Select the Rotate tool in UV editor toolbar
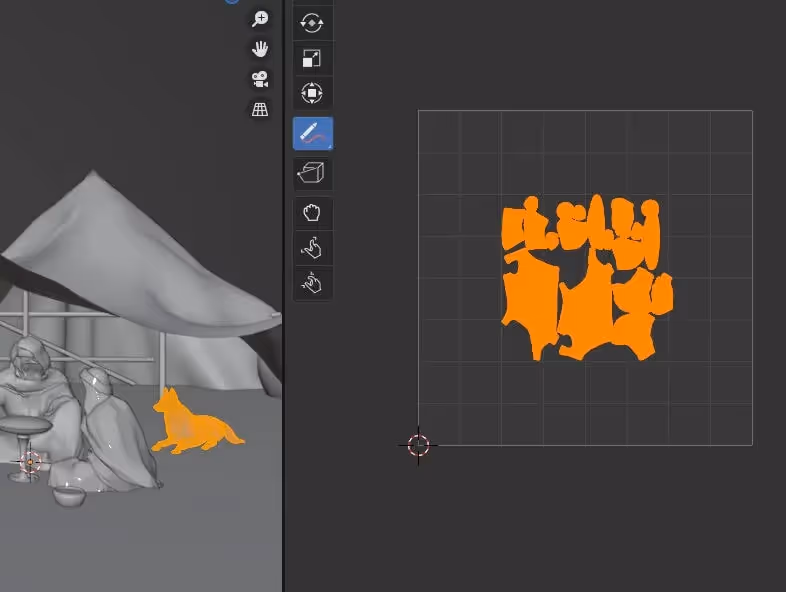The width and height of the screenshot is (786, 592). (312, 23)
